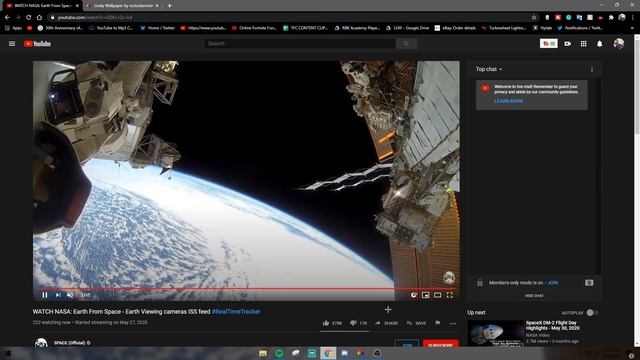The width and height of the screenshot is (640, 360).
Task: Dislike the video with the thumbs down
Action: [359, 323]
